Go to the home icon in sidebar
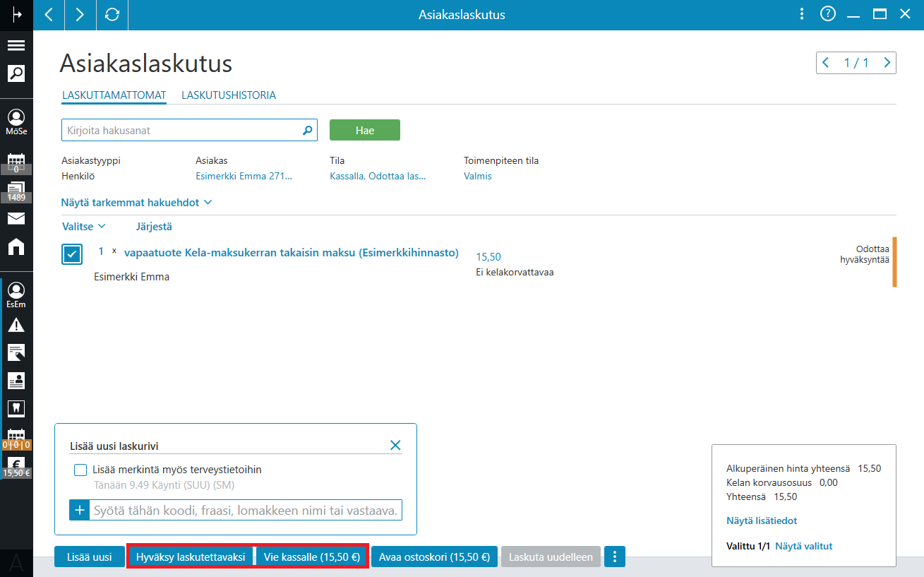The image size is (924, 577). click(x=16, y=246)
